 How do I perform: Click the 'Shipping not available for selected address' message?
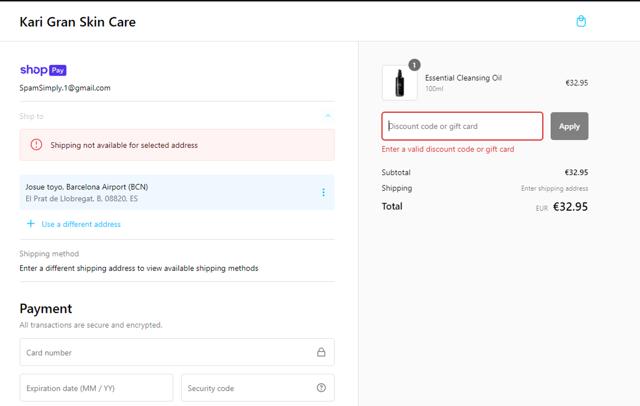point(124,145)
